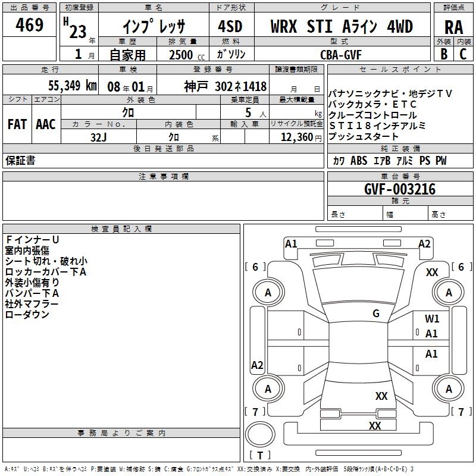This screenshot has height=476, width=476.
Task: Click the 車台番号 header
Action: (x=400, y=176)
